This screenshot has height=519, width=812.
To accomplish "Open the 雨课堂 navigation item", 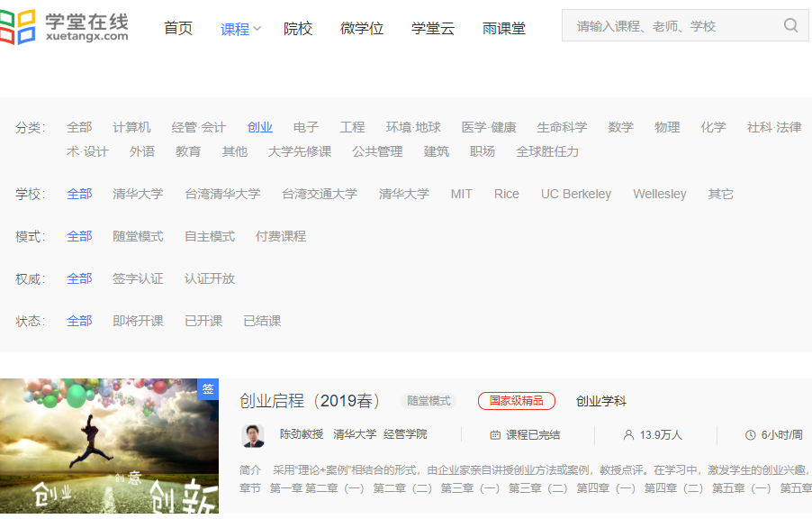I will (503, 28).
